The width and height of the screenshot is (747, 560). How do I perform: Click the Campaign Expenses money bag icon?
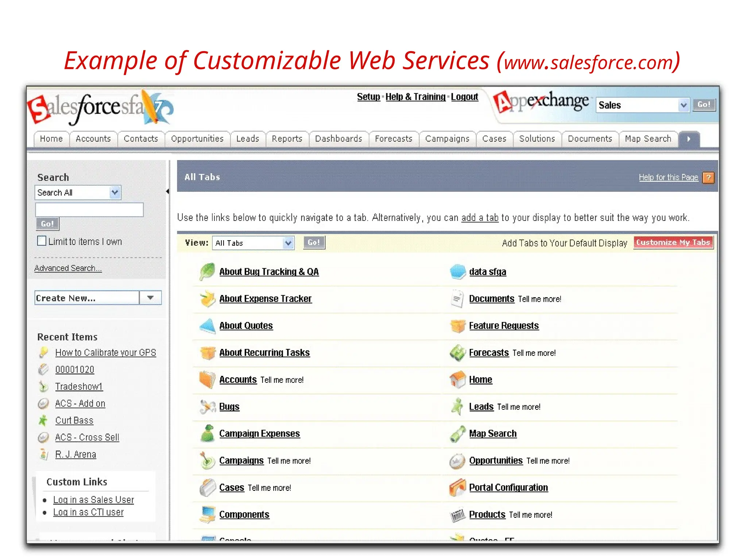[x=208, y=433]
